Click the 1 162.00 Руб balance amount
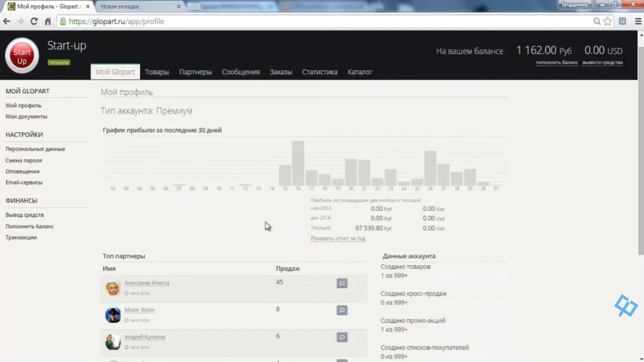Image resolution: width=644 pixels, height=362 pixels. tap(544, 50)
